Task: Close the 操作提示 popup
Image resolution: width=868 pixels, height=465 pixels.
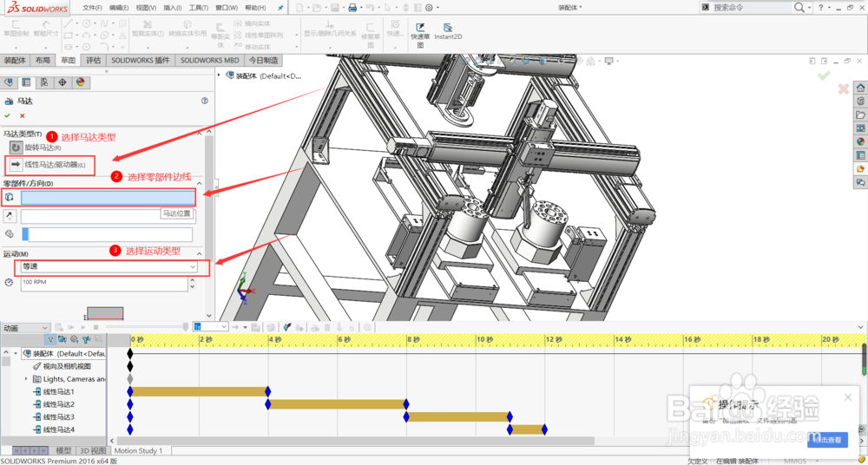Action: [x=848, y=397]
